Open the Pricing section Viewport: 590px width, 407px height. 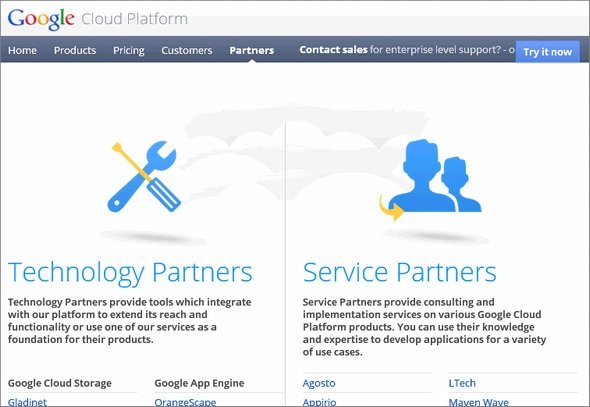129,50
